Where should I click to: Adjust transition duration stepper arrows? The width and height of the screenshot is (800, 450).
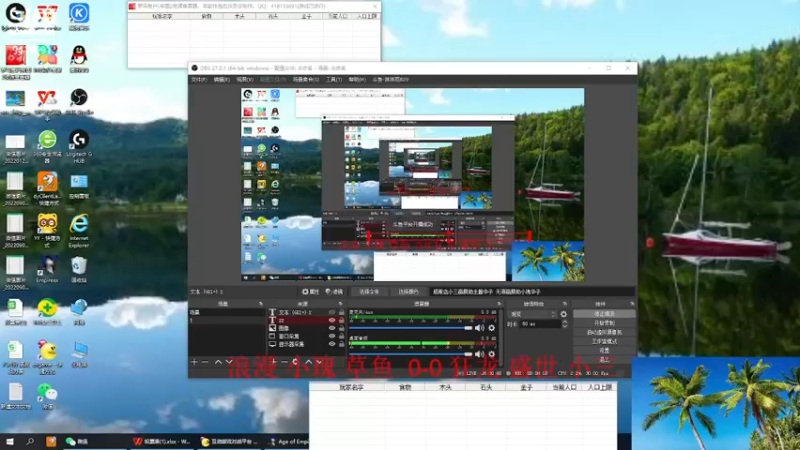click(564, 324)
